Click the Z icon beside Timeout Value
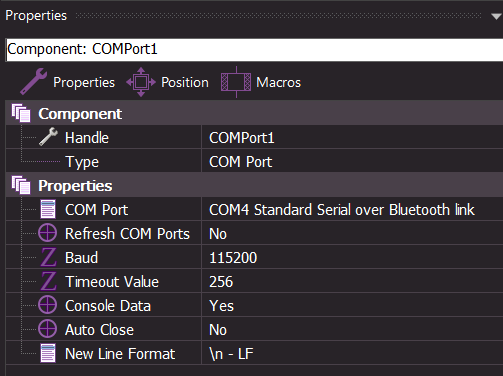 coord(48,281)
